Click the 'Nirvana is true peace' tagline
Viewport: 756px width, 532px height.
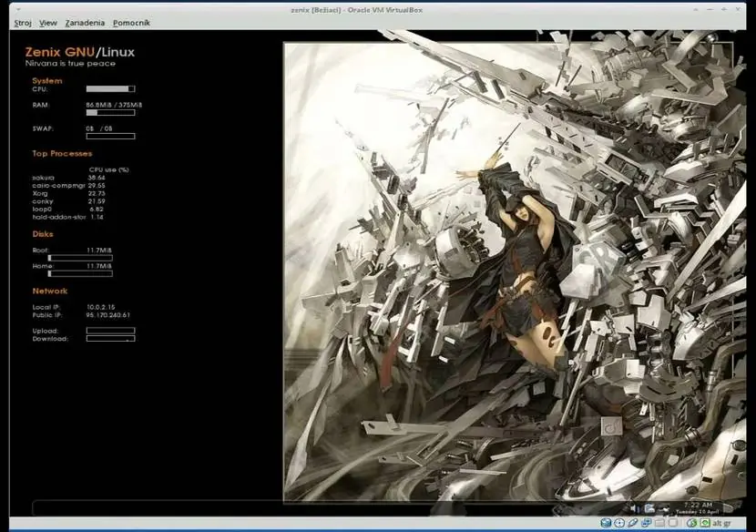pyautogui.click(x=70, y=63)
